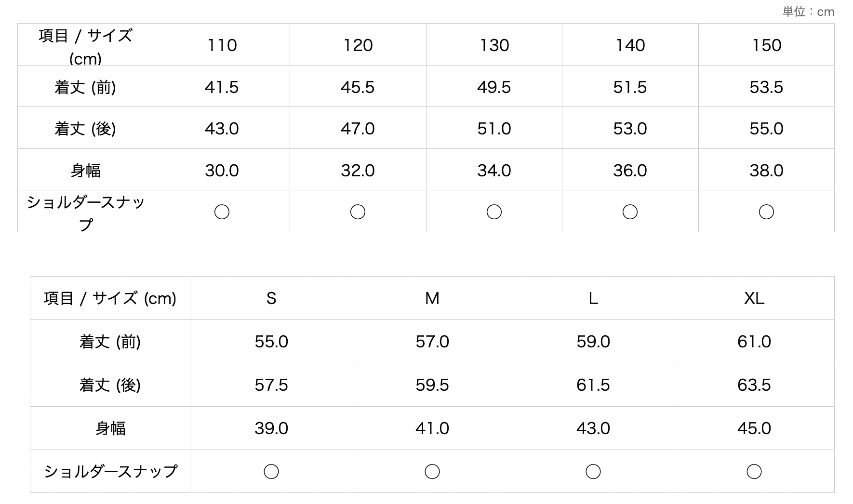Viewport: 853px width, 504px height.
Task: Click the 単位：cm unit label
Action: pyautogui.click(x=808, y=12)
